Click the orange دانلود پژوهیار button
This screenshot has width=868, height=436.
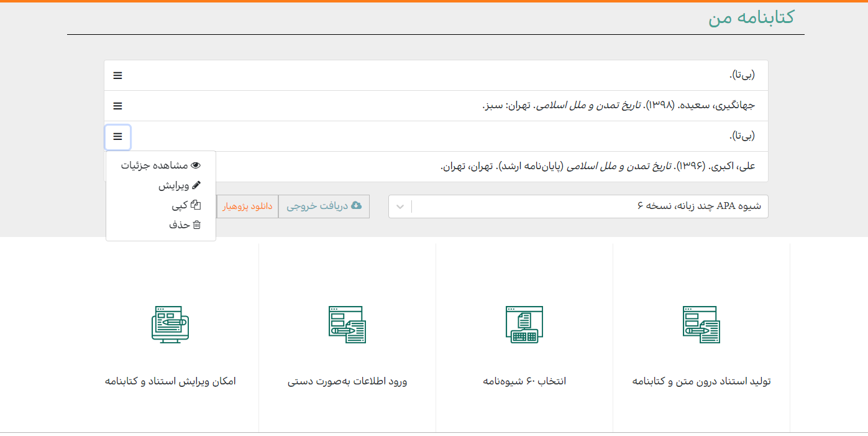(247, 206)
